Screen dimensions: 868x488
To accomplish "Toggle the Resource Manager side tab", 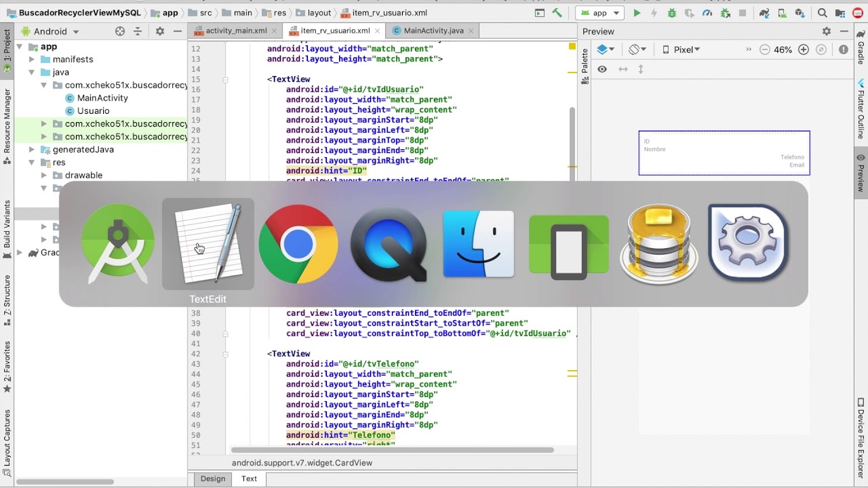I will pyautogui.click(x=7, y=126).
